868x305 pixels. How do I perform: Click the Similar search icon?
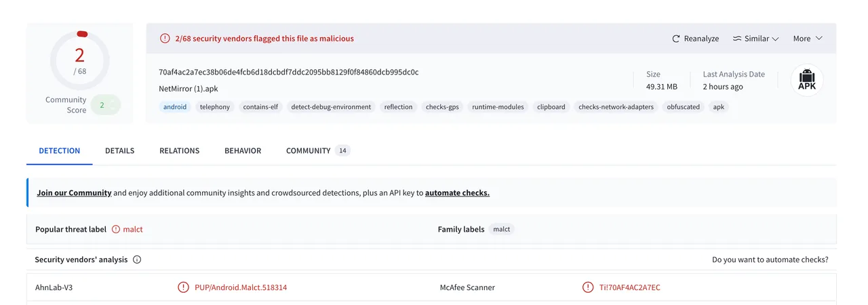click(x=737, y=39)
